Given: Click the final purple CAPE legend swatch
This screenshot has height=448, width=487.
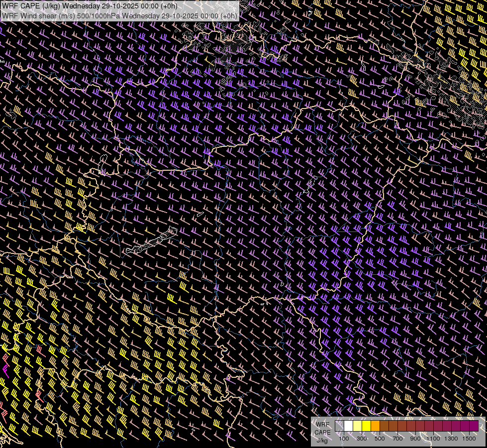Looking at the screenshot, I should pos(474,426).
